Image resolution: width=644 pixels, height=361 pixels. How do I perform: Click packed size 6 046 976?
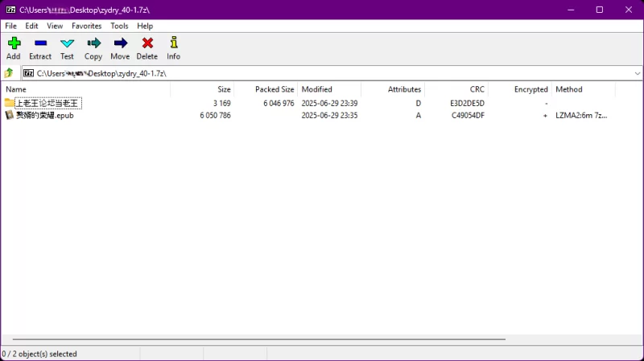(x=279, y=104)
